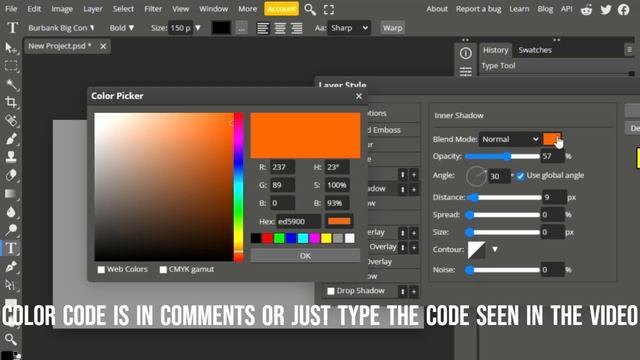Screen dimensions: 640x360
Task: Open the Bold font style dropdown
Action: [122, 28]
